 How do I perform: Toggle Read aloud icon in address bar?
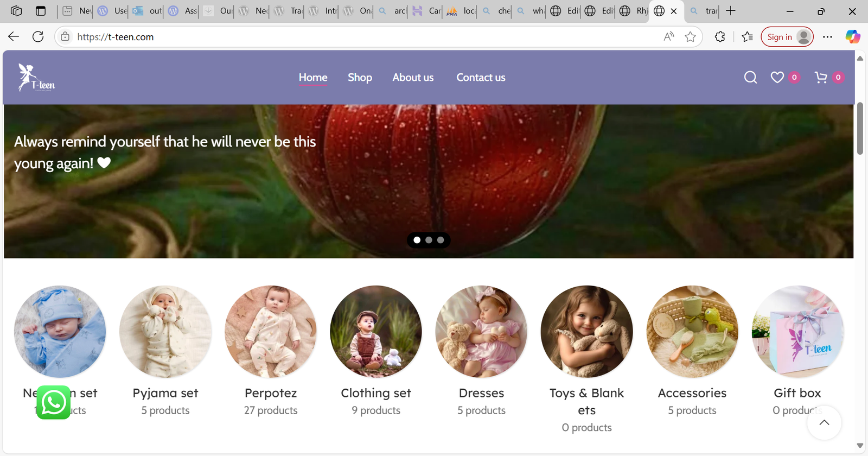[x=669, y=37]
